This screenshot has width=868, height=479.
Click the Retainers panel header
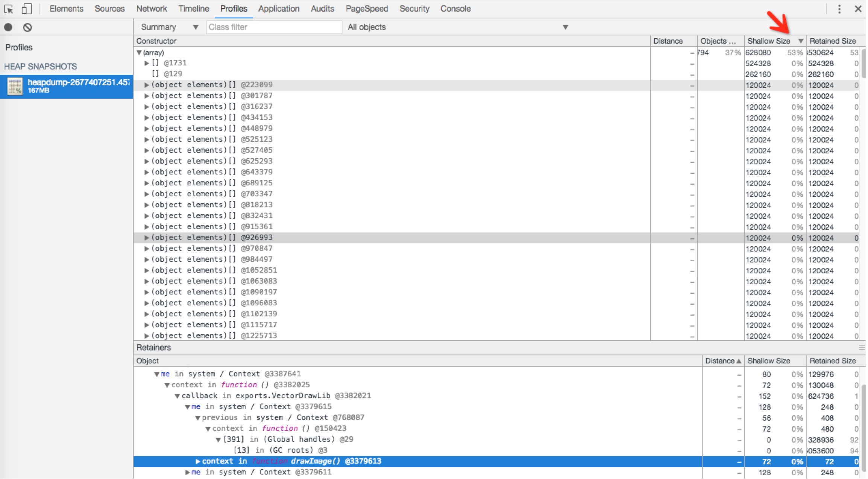[499, 347]
